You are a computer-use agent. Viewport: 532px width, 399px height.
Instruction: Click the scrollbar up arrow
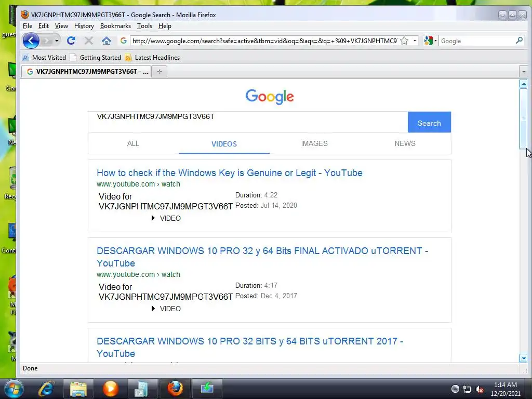tap(523, 84)
